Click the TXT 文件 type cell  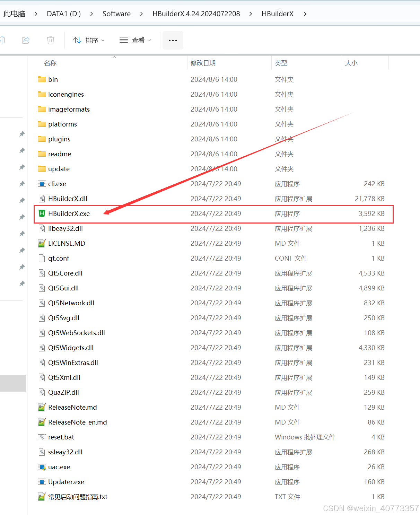(x=288, y=497)
